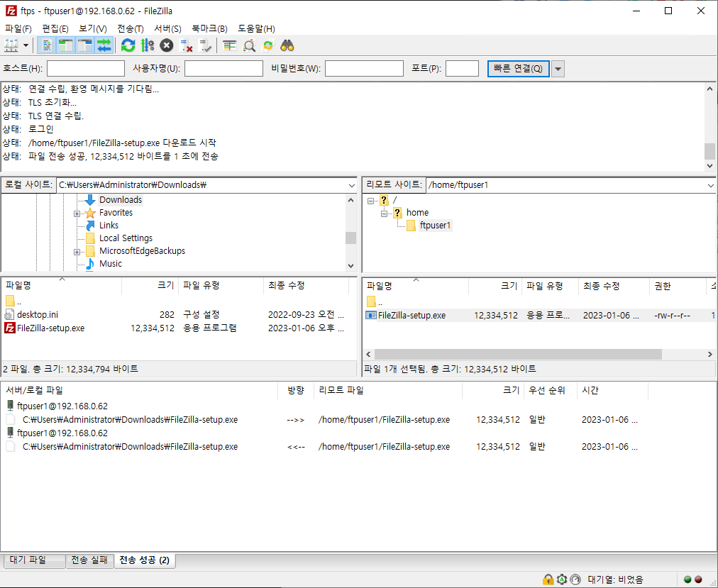Click the process queue icon
The image size is (718, 588).
click(148, 45)
